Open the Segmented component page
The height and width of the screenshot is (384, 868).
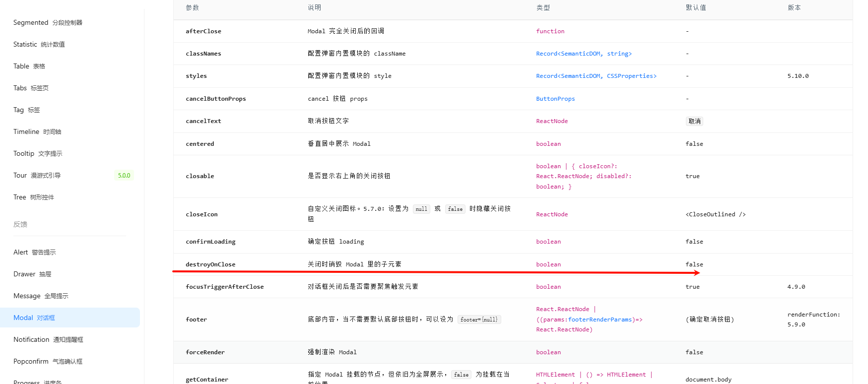(x=48, y=23)
